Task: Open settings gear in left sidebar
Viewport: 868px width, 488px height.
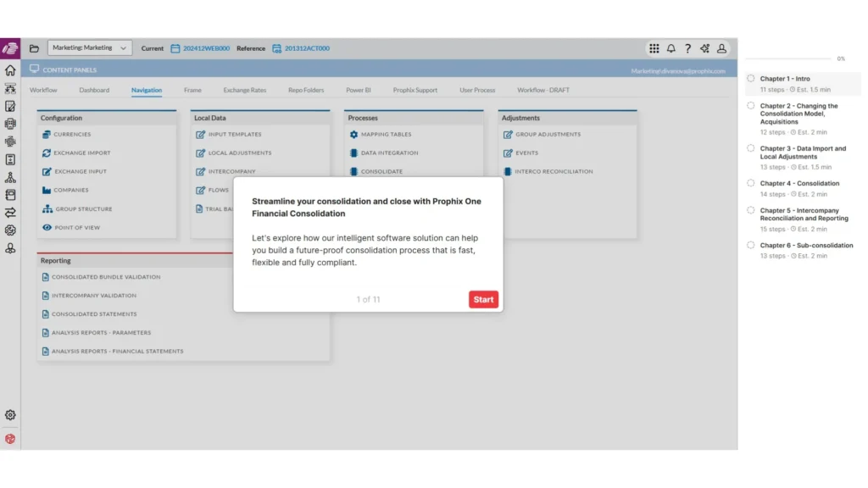Action: pyautogui.click(x=10, y=415)
